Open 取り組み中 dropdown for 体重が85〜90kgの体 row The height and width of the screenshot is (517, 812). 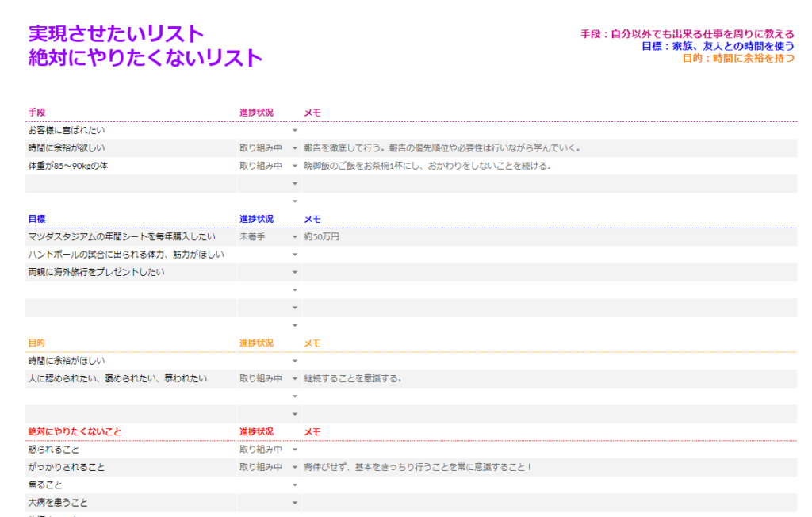[295, 166]
